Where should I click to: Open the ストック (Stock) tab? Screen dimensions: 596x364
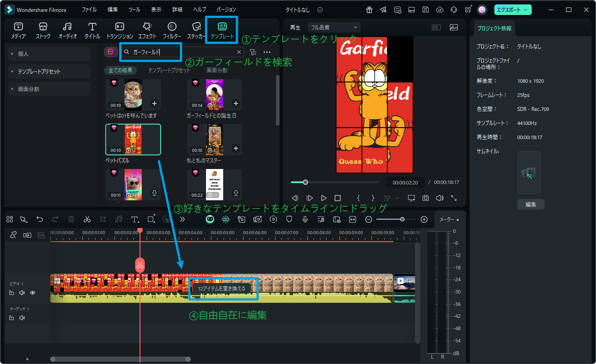(43, 31)
